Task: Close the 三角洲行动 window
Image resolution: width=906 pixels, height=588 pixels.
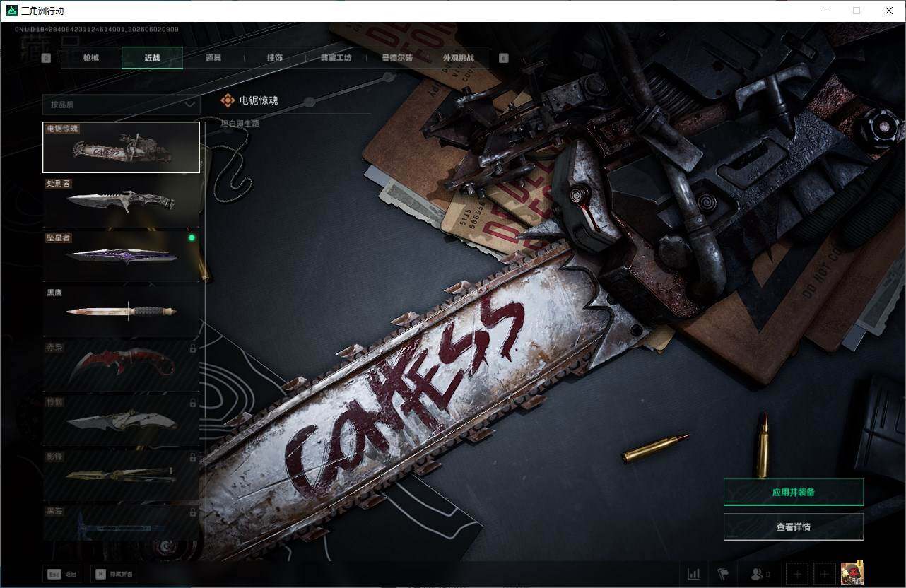Action: 889,11
